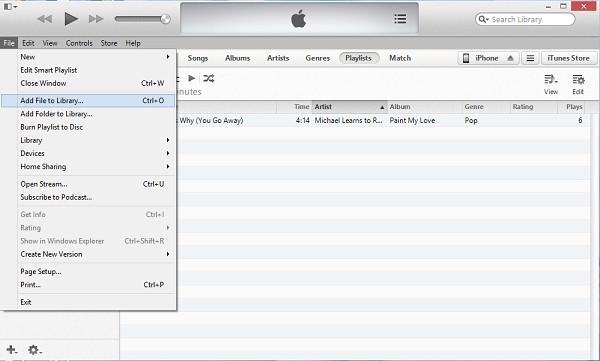Select the Why (You Go Away) song

[x=211, y=120]
